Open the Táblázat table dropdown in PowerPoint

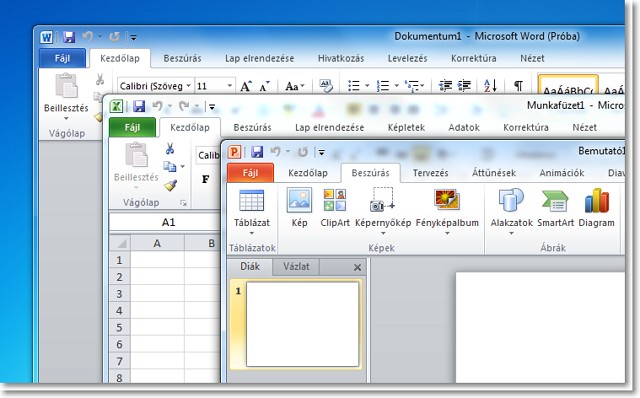click(x=251, y=233)
